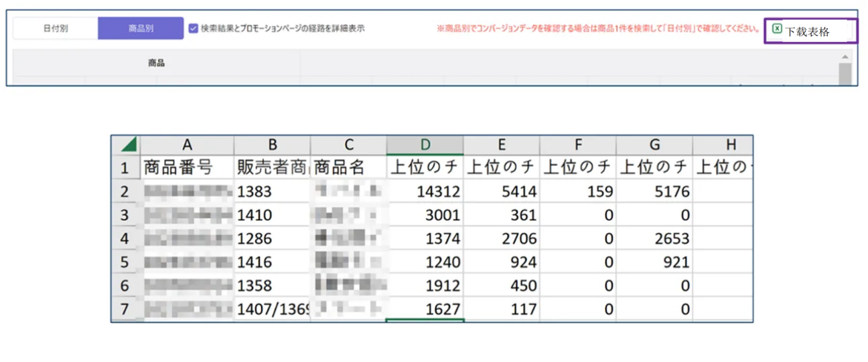The image size is (868, 362).
Task: Select column G header
Action: tap(654, 145)
